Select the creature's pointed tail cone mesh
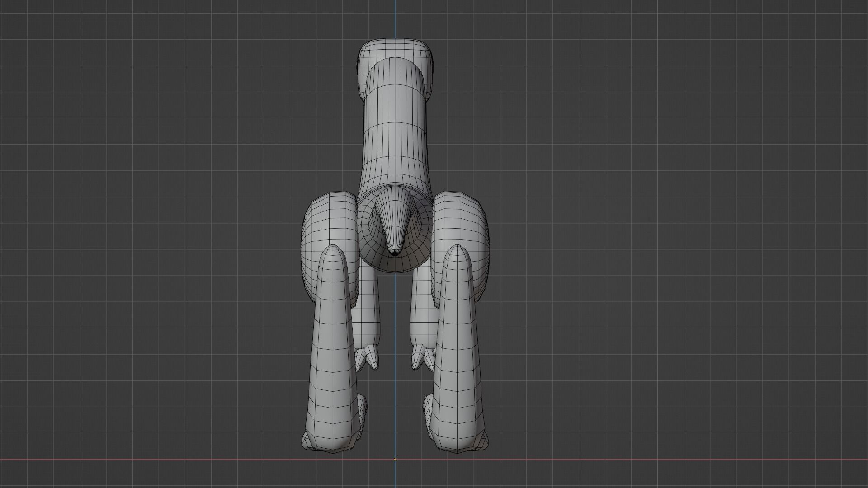The width and height of the screenshot is (868, 488). click(394, 221)
